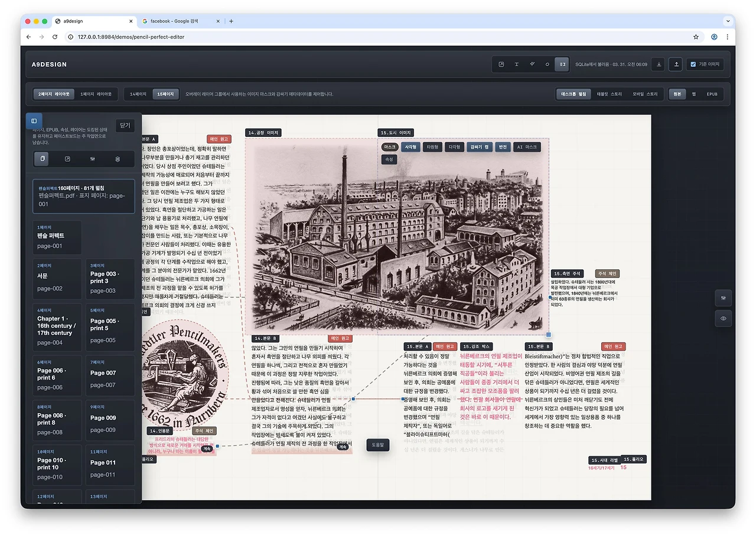
Task: Select the two-page spread tool icon
Action: (x=562, y=64)
